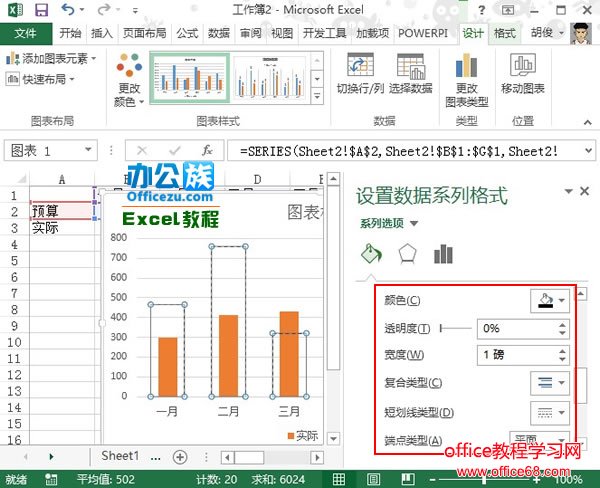Viewport: 600px width, 488px height.
Task: Click the insert function fx icon
Action: click(207, 150)
